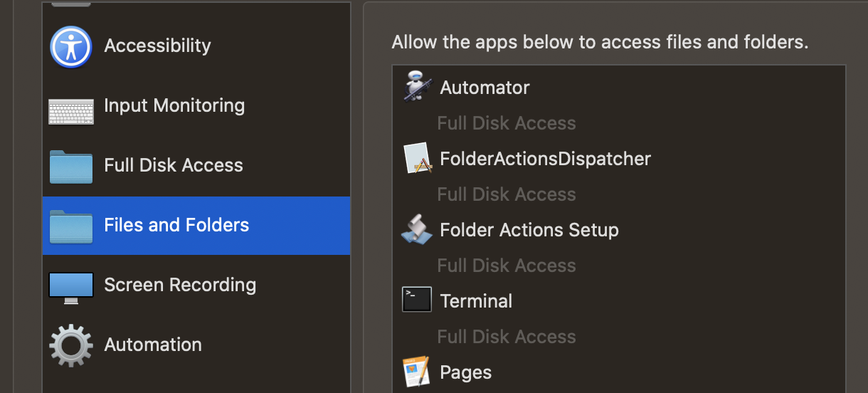Click the Screen Recording monitor icon

(71, 288)
